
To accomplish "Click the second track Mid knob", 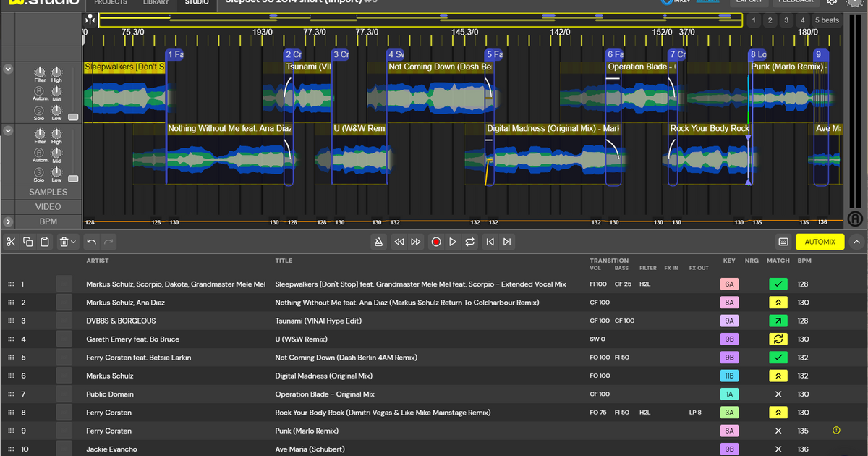I will (56, 153).
